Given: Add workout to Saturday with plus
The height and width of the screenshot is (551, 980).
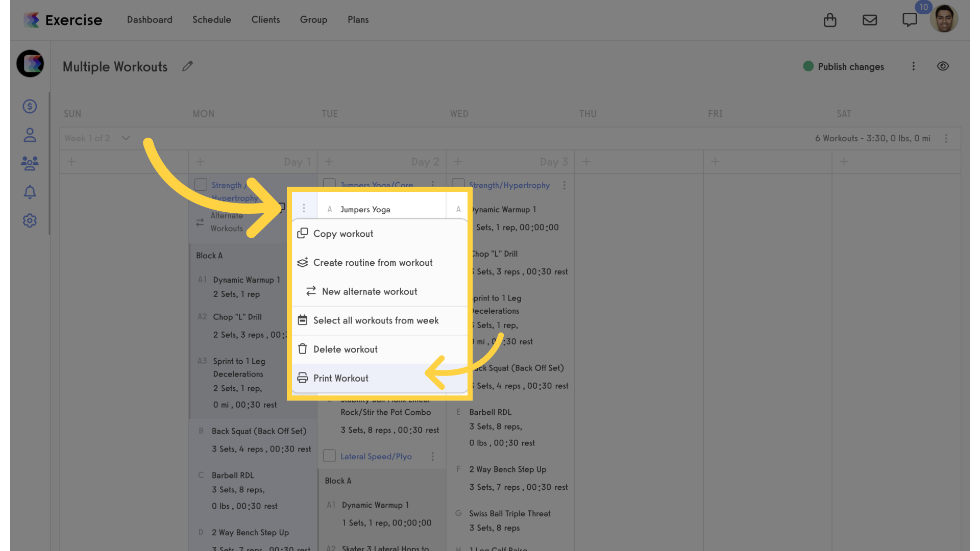Looking at the screenshot, I should pos(844,162).
